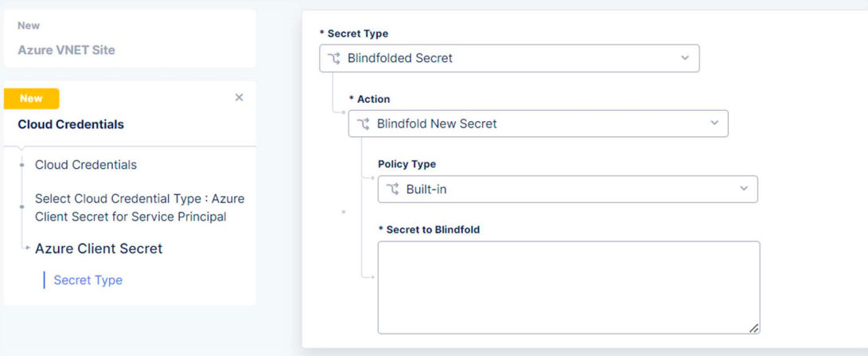The image size is (868, 356).
Task: Select the Cloud Credentials heading
Action: pos(71,124)
